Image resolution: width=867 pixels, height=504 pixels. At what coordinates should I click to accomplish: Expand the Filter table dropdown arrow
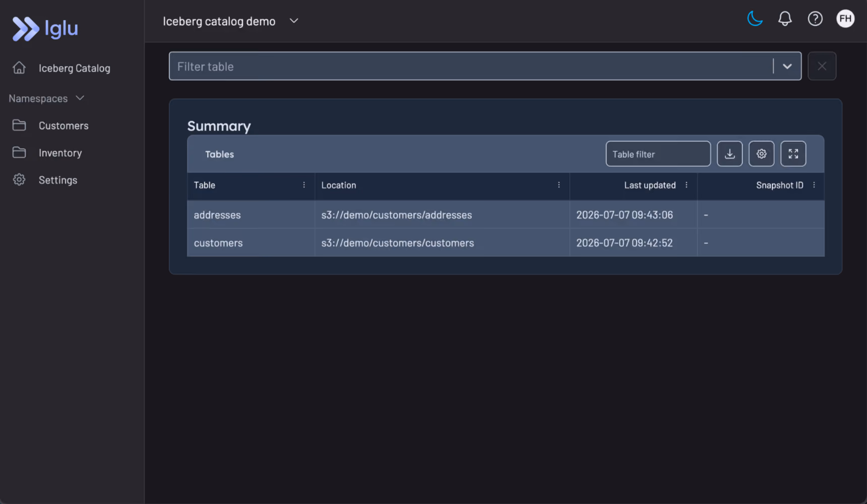(x=787, y=66)
